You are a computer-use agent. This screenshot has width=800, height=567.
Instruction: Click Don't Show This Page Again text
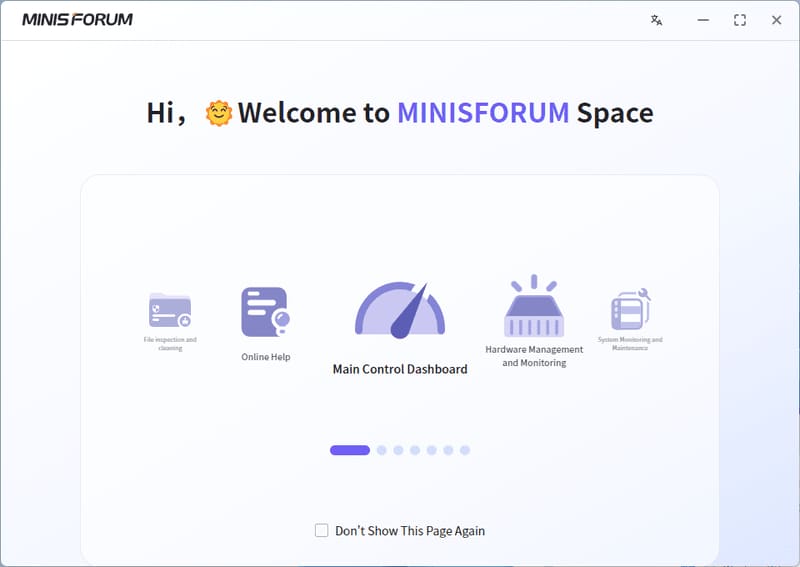click(410, 531)
